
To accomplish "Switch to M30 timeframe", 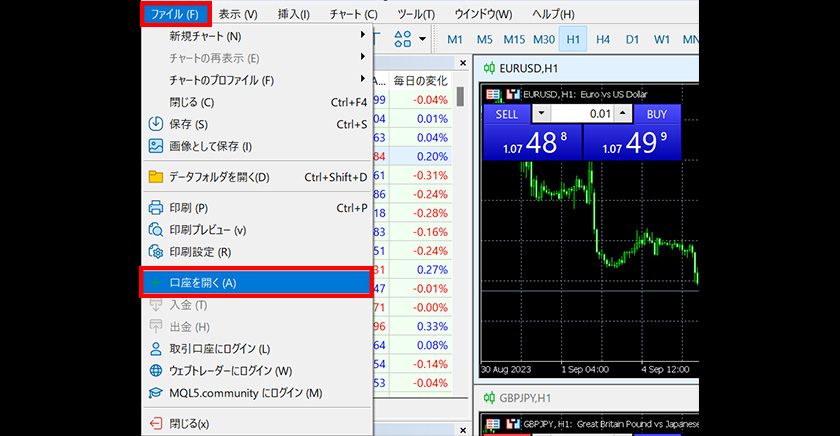I will (x=544, y=39).
